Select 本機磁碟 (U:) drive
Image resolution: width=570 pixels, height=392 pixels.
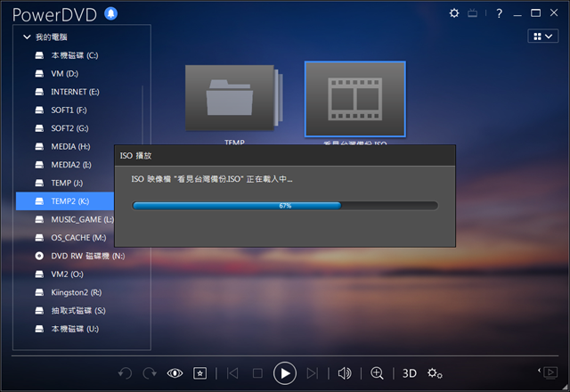tap(75, 329)
